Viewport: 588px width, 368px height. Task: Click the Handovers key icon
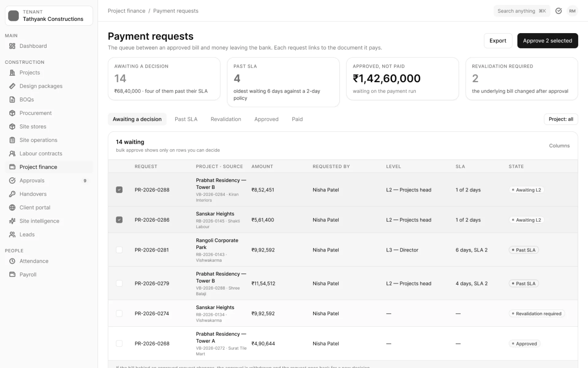pos(12,194)
